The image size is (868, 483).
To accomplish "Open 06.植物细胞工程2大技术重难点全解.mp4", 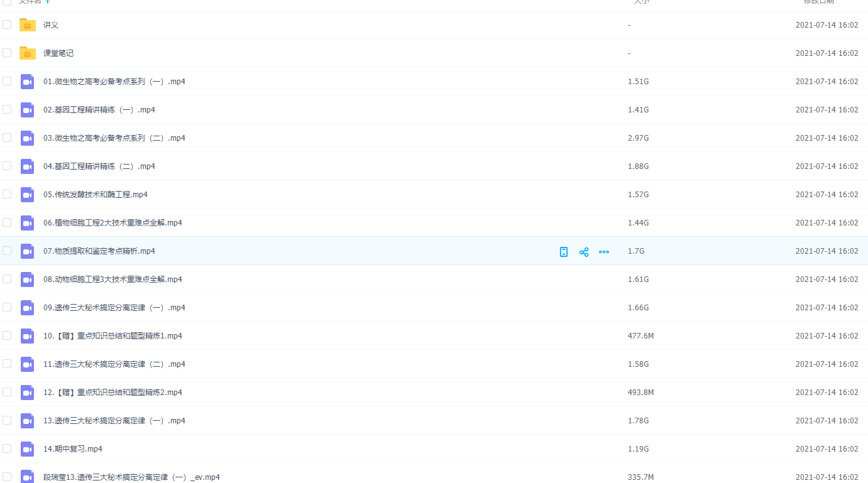I will (x=113, y=223).
